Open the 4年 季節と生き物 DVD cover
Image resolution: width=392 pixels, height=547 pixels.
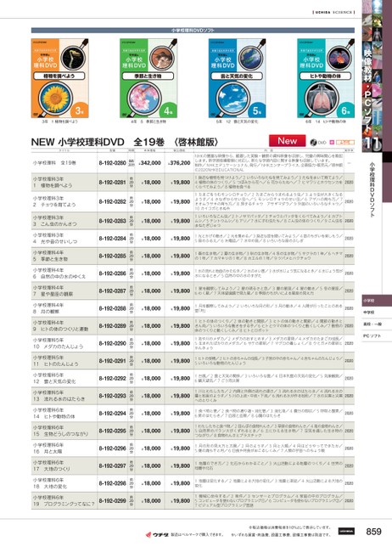[x=148, y=78]
